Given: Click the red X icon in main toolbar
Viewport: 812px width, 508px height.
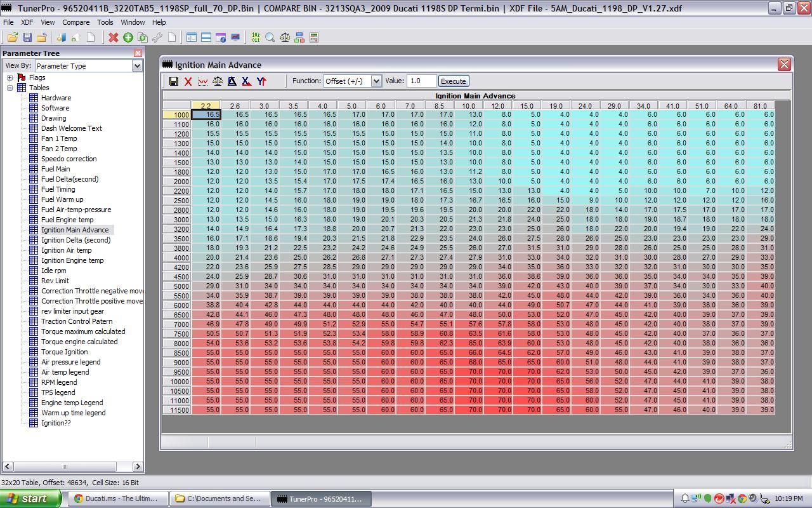Looking at the screenshot, I should 113,37.
